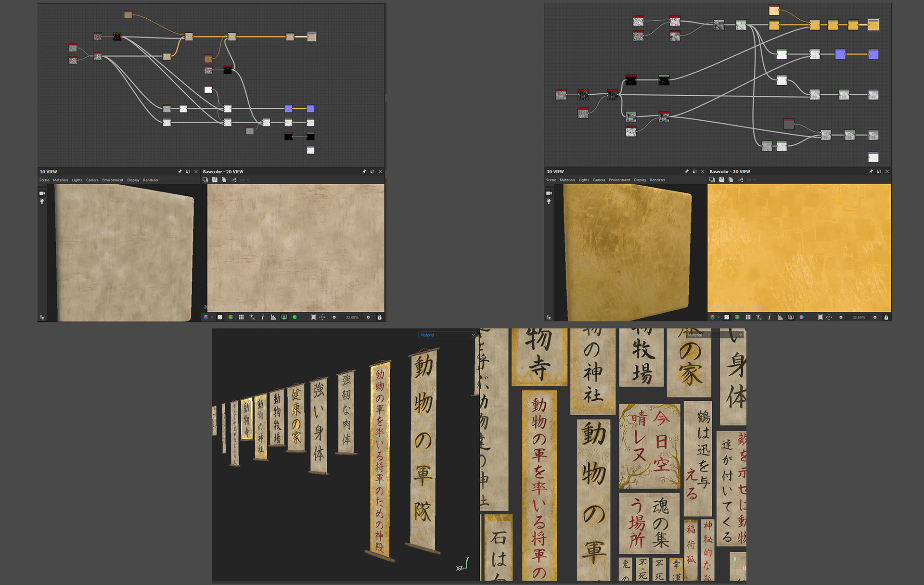Open Display menu in paper material 3D view
924x585 pixels.
[133, 180]
